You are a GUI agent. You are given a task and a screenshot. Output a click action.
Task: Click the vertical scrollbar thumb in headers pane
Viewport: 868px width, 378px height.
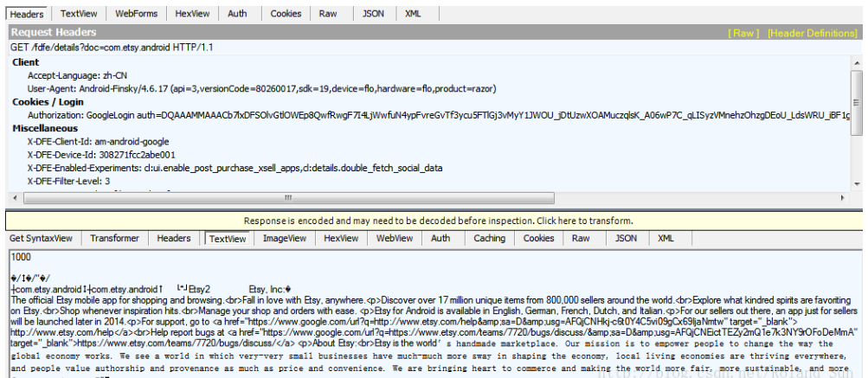857,102
